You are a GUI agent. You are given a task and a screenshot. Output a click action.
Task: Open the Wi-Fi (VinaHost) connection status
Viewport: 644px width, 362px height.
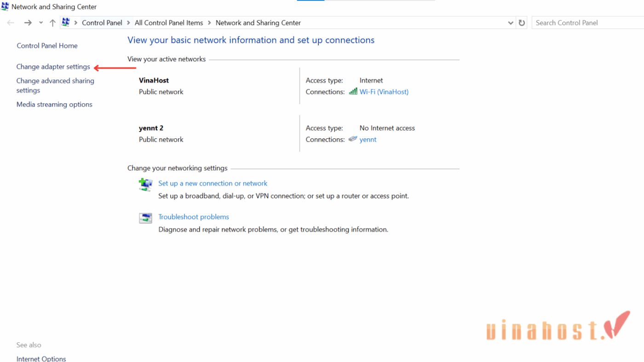[x=384, y=91]
